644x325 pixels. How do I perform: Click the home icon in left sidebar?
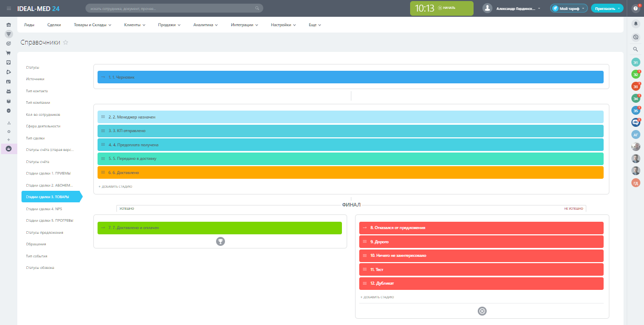coord(8,25)
